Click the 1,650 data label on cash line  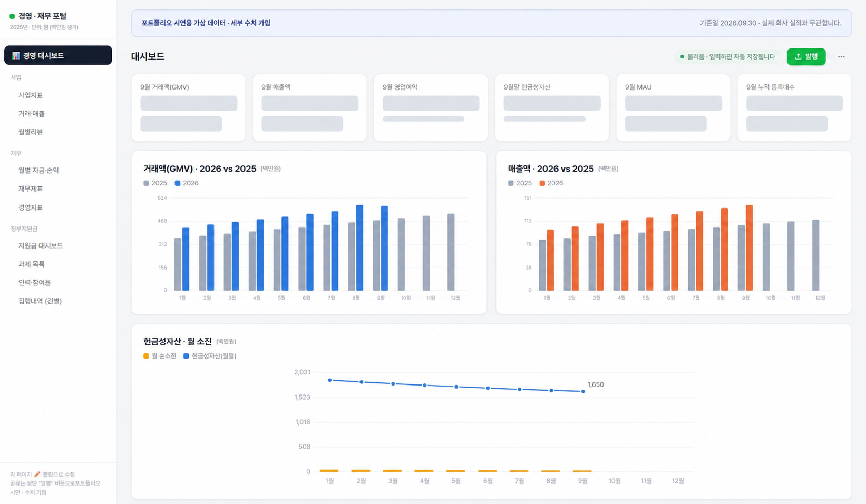pos(596,384)
